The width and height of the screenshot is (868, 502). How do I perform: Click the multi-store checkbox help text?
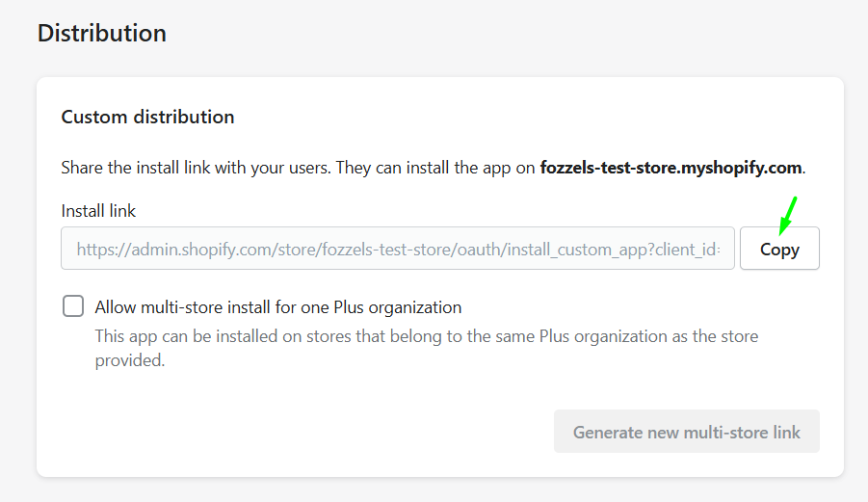click(x=426, y=348)
